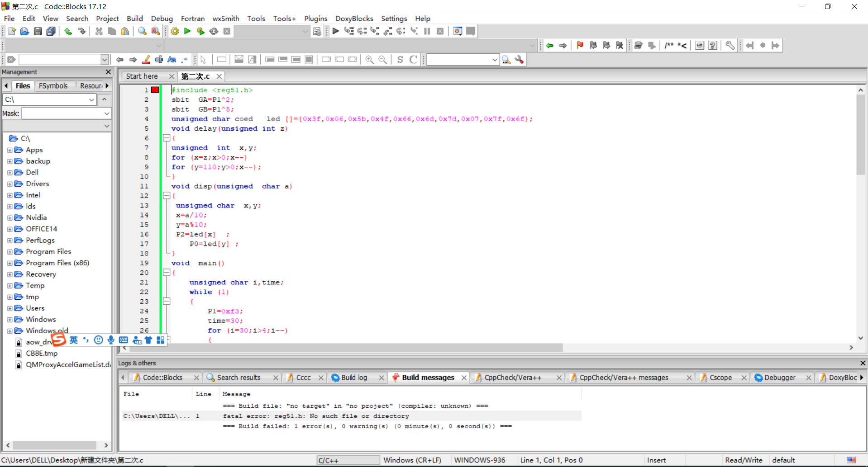Open the build target dropdown
The width and height of the screenshot is (868, 467).
[305, 31]
